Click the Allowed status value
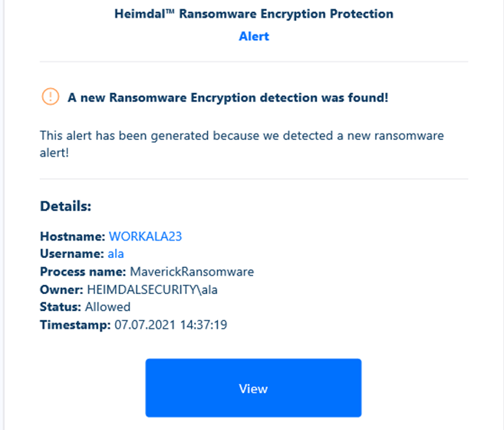The width and height of the screenshot is (504, 430). pyautogui.click(x=107, y=307)
